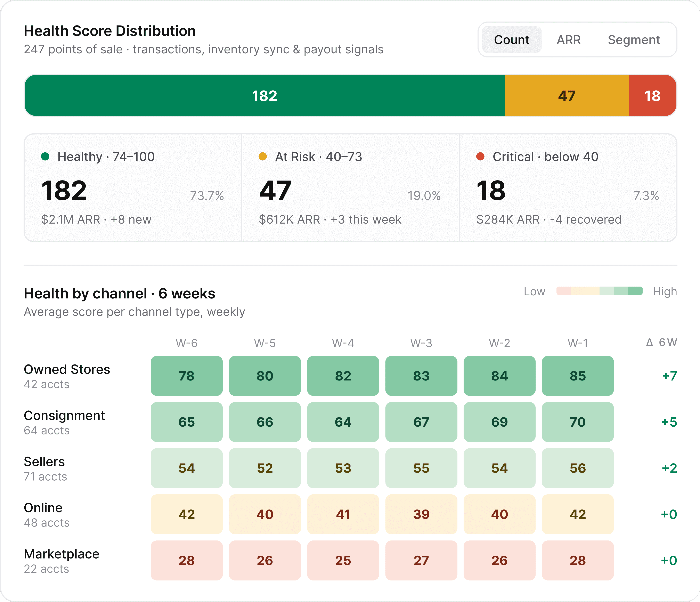Click the Δ 6W column header
Image resolution: width=700 pixels, height=602 pixels.
(x=661, y=342)
